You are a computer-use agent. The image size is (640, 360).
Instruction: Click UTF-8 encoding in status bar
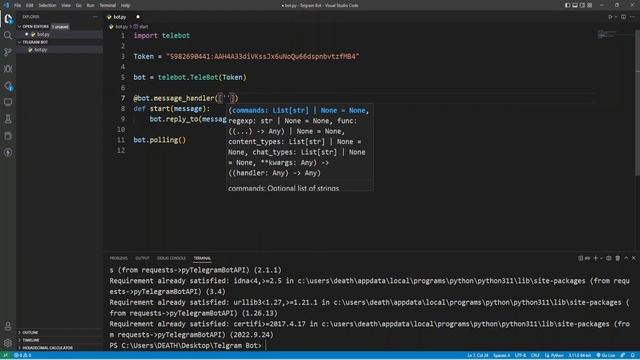[520, 356]
